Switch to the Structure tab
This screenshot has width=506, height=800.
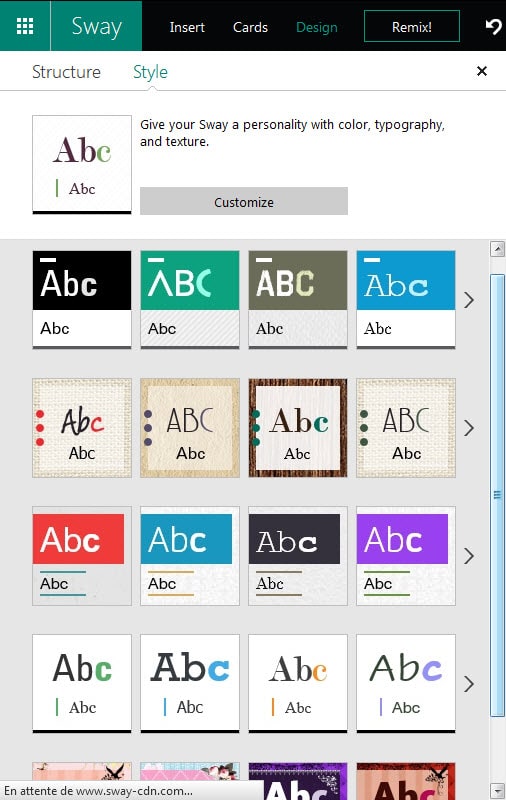click(x=66, y=72)
